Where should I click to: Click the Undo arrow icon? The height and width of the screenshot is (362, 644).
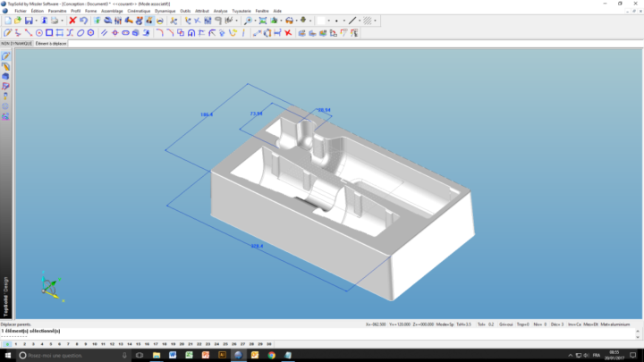point(83,21)
